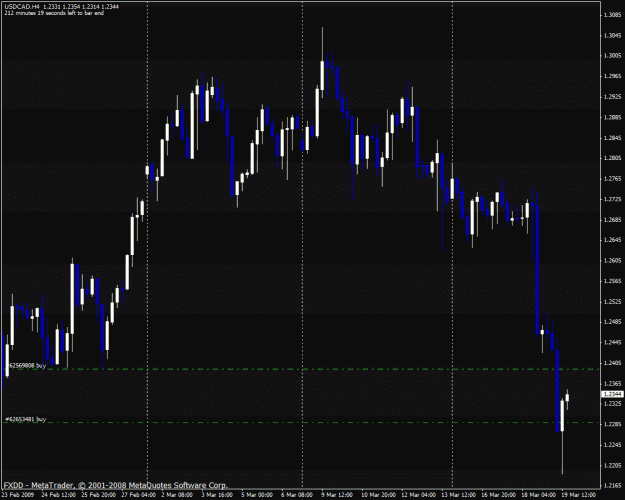Viewport: 625px width, 500px height.
Task: Click the 1.2845 price axis label
Action: coord(613,138)
